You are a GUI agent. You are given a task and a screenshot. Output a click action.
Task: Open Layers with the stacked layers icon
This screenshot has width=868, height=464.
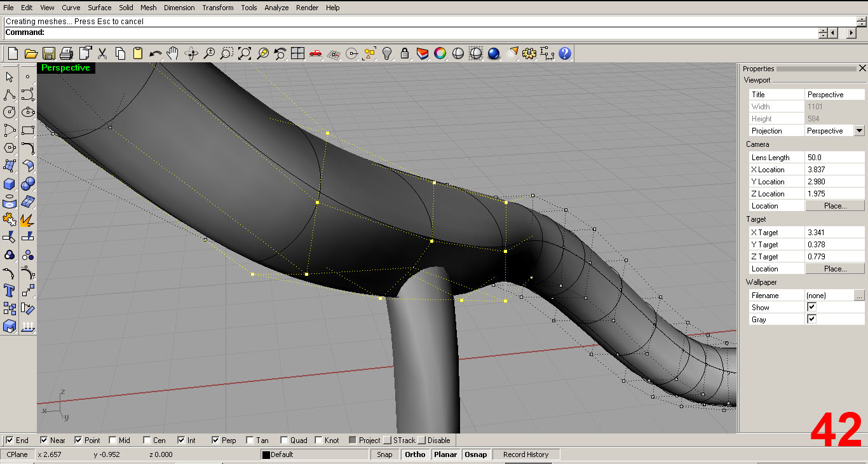[422, 53]
